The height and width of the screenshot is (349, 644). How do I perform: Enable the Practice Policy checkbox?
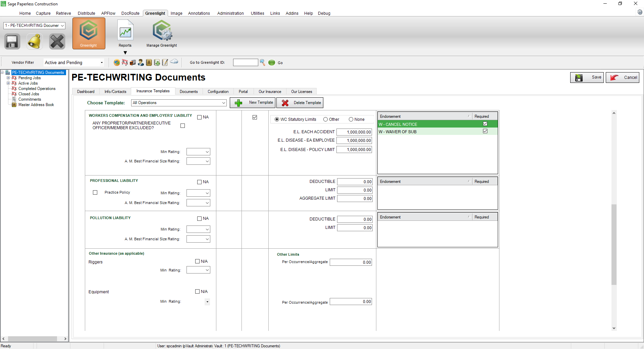pos(95,192)
